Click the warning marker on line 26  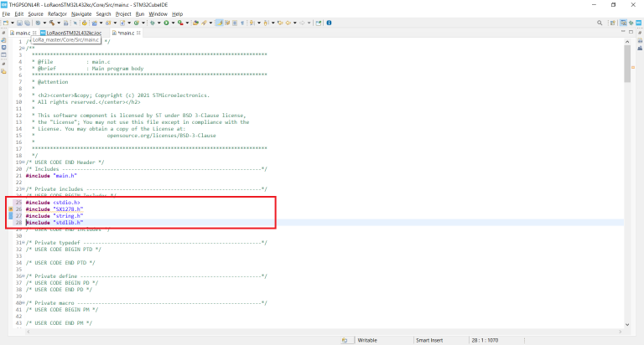[11, 209]
